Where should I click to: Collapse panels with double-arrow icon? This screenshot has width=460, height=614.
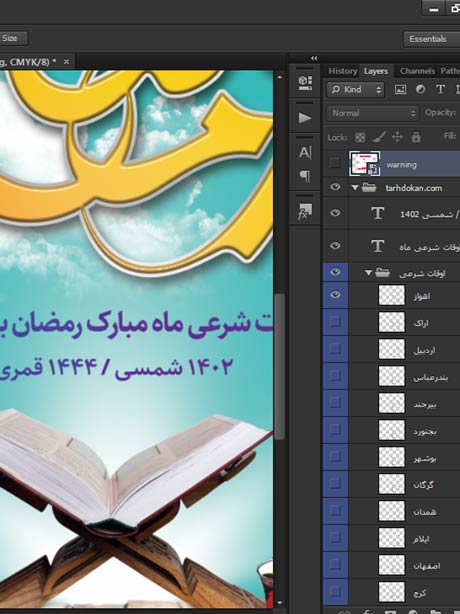click(x=314, y=58)
